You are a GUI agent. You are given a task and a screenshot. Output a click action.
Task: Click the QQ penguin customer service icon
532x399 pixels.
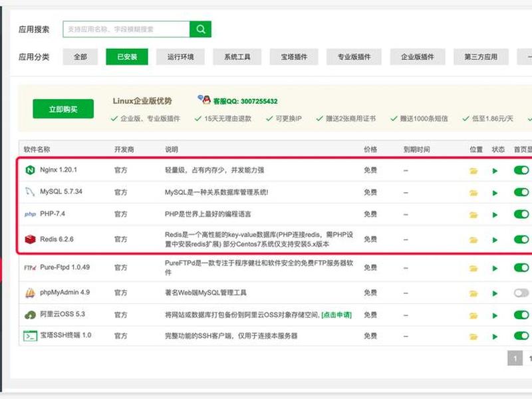(x=204, y=99)
